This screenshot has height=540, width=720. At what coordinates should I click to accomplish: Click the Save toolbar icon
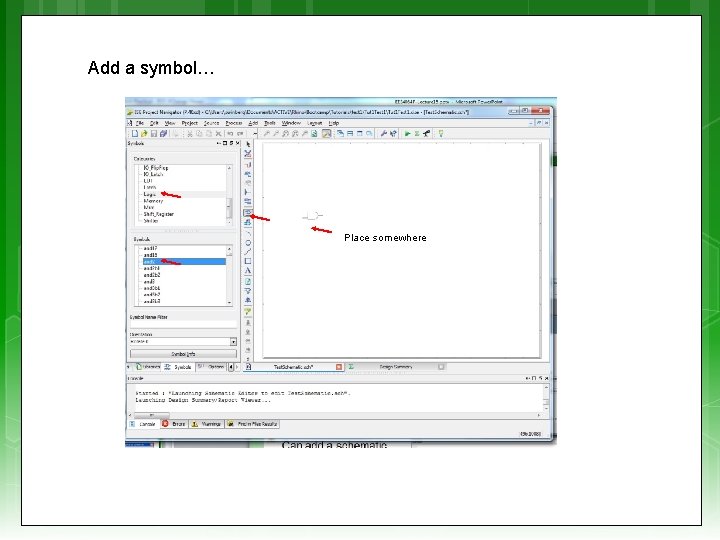coord(154,134)
